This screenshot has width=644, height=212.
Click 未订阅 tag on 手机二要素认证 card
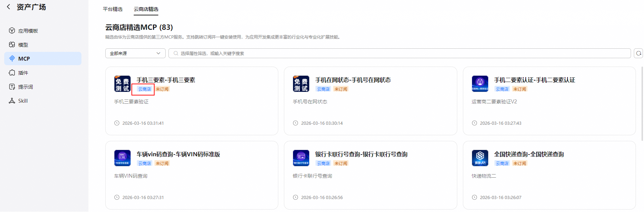[x=520, y=89]
